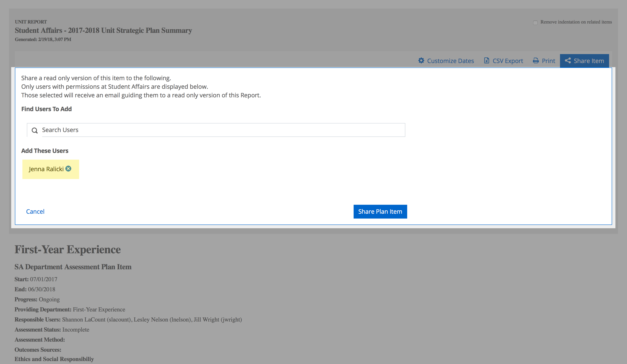Click the magnifier icon in Search Users
Image resolution: width=627 pixels, height=364 pixels.
35,130
